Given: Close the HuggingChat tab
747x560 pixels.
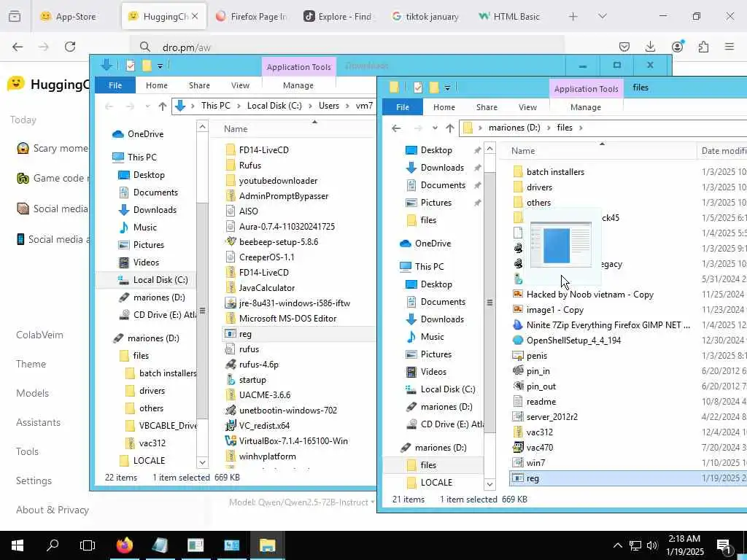Looking at the screenshot, I should click(x=195, y=16).
